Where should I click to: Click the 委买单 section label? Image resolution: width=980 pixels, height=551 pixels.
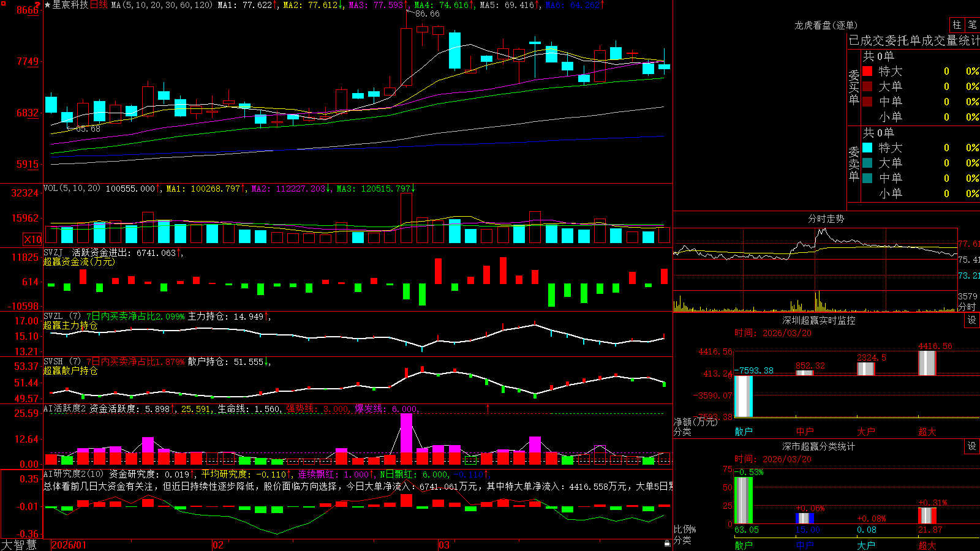pyautogui.click(x=854, y=87)
